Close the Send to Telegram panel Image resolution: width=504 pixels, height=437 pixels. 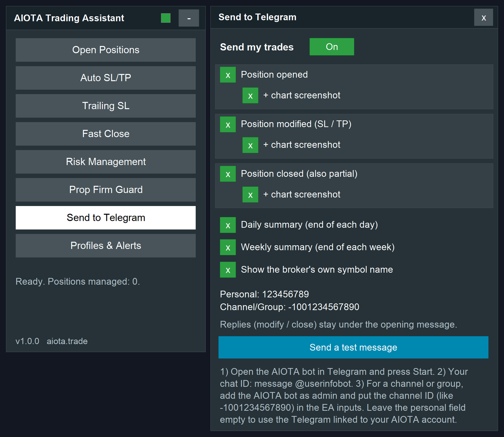point(484,17)
